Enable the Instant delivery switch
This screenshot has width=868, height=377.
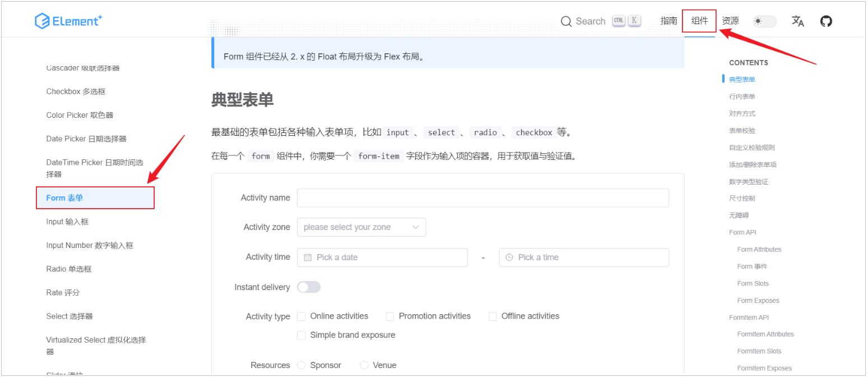coord(309,287)
